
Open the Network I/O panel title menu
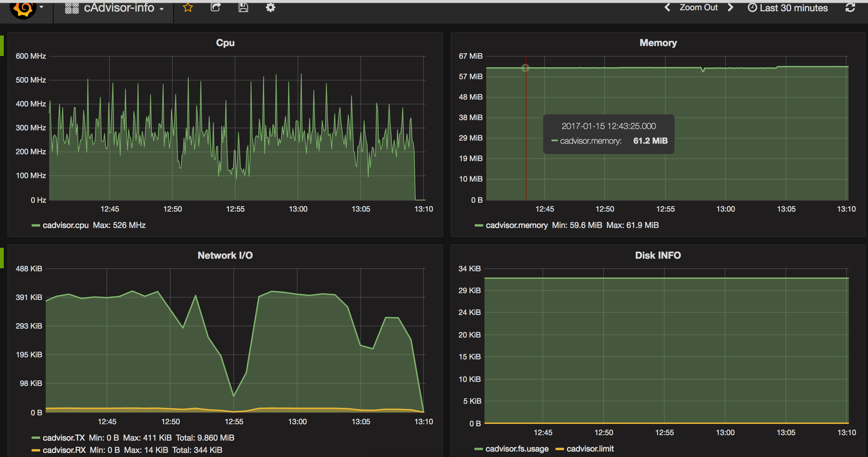pos(225,255)
